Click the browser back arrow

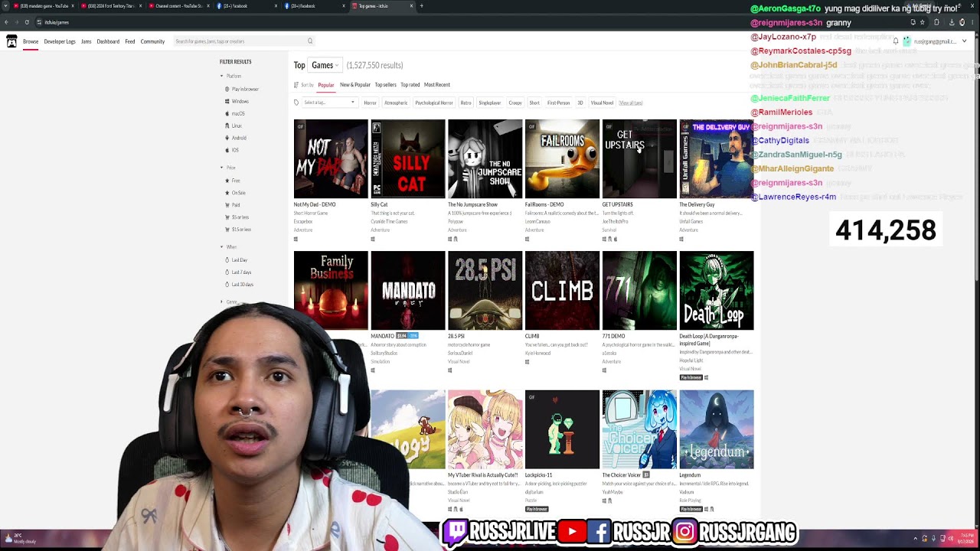6,22
